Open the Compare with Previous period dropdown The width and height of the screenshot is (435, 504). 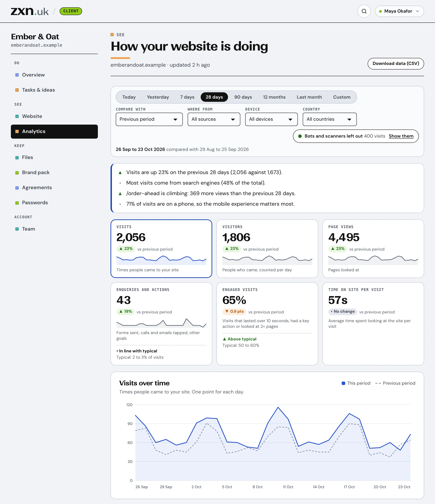pyautogui.click(x=149, y=119)
